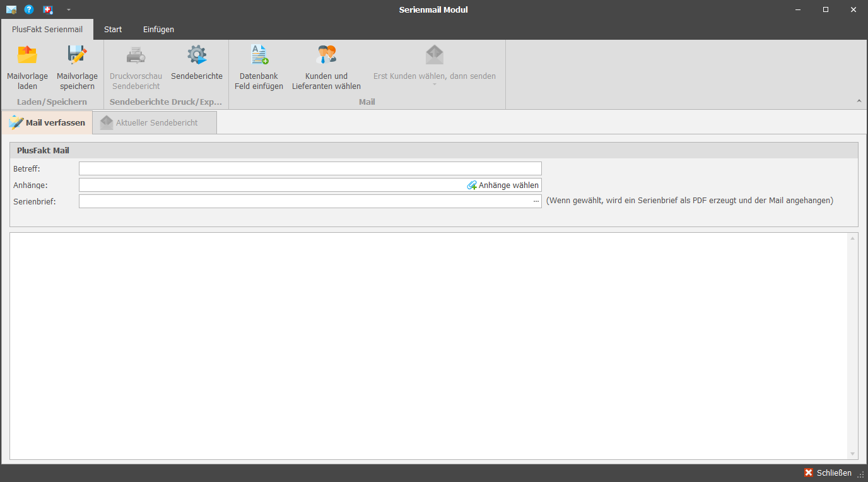Click the Serienbrief: label
Screen dimensions: 868x482
pos(35,201)
